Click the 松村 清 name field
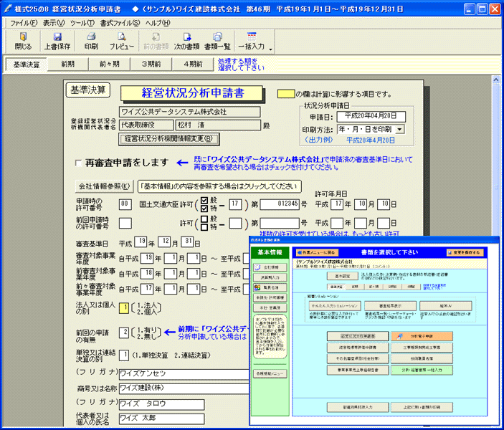 (x=218, y=125)
